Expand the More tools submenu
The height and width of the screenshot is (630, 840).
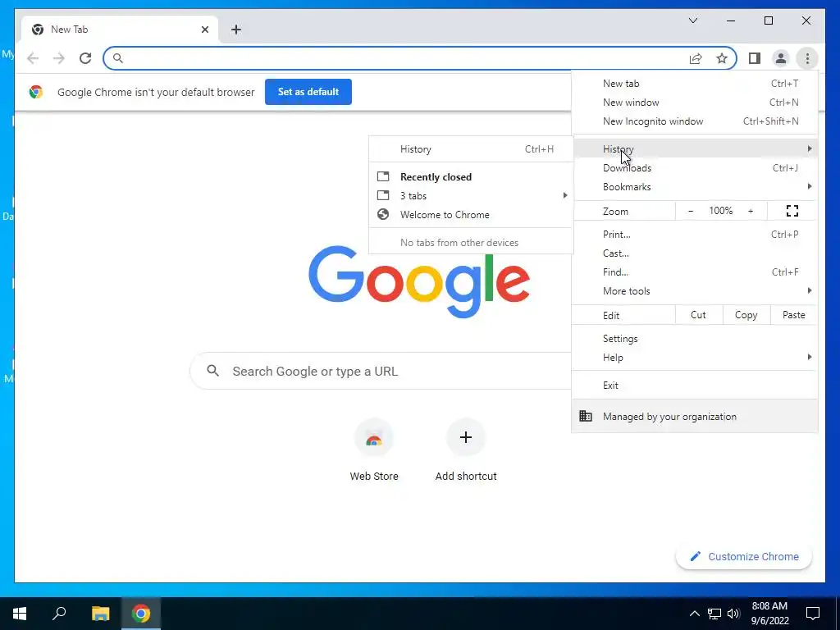(x=694, y=291)
